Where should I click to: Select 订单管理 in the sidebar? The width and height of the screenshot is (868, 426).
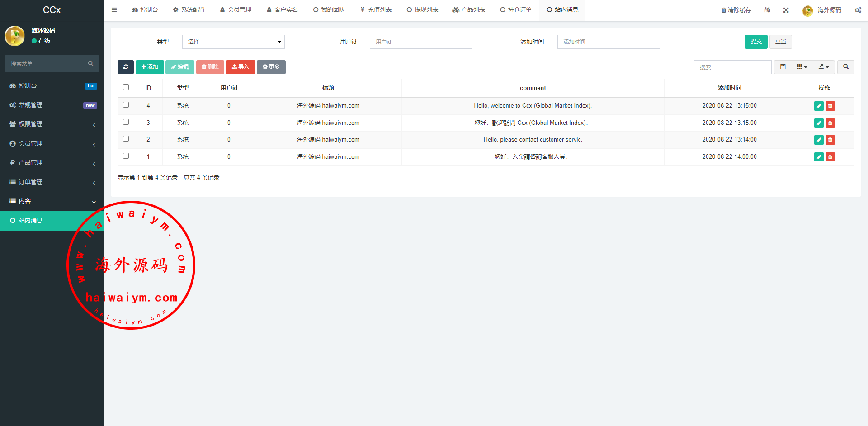pos(52,182)
